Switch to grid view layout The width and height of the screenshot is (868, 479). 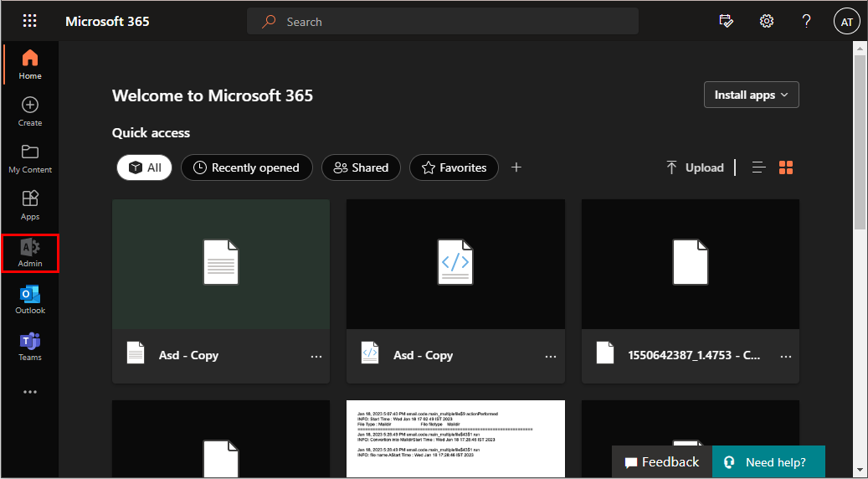click(785, 167)
